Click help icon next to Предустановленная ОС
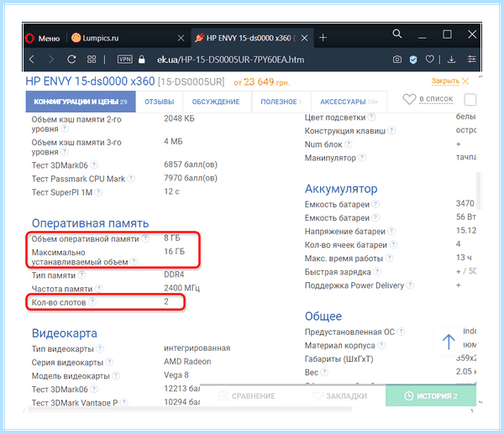 [401, 332]
